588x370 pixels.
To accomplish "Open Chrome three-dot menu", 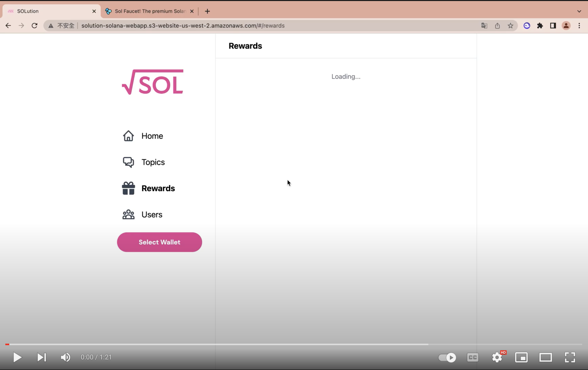I will [x=579, y=26].
